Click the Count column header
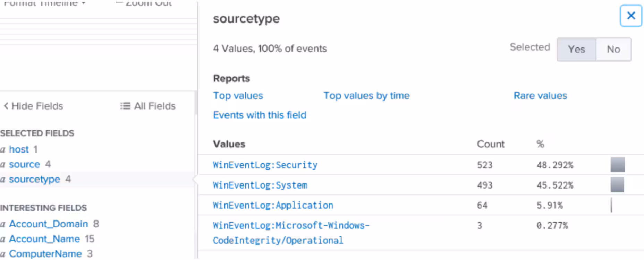Screen dimensions: 644x260 [x=491, y=144]
